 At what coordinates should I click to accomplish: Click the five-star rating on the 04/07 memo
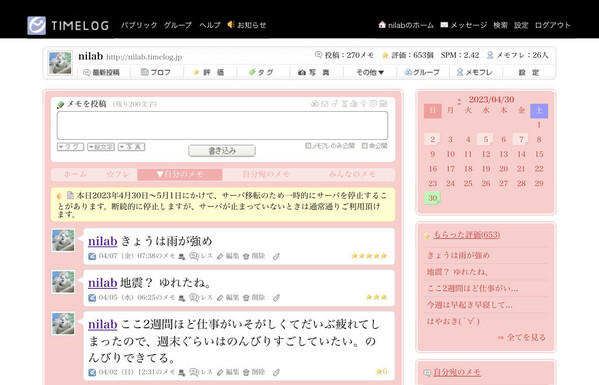click(x=369, y=256)
